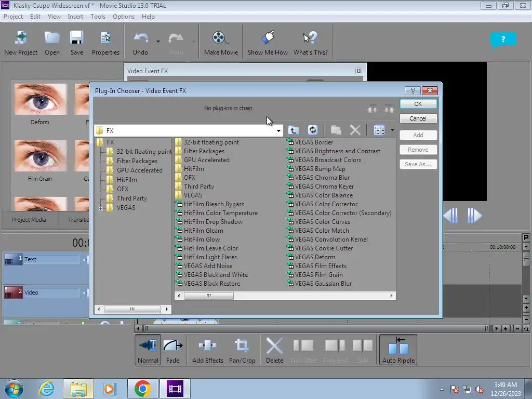Step to next frame in preview
The height and width of the screenshot is (399, 532).
click(474, 216)
